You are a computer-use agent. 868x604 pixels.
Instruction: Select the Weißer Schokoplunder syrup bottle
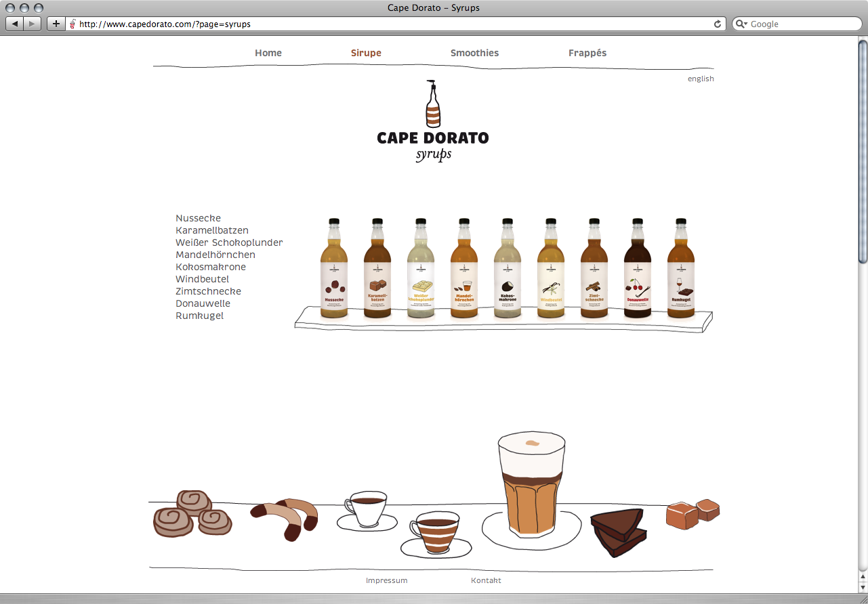tap(421, 268)
